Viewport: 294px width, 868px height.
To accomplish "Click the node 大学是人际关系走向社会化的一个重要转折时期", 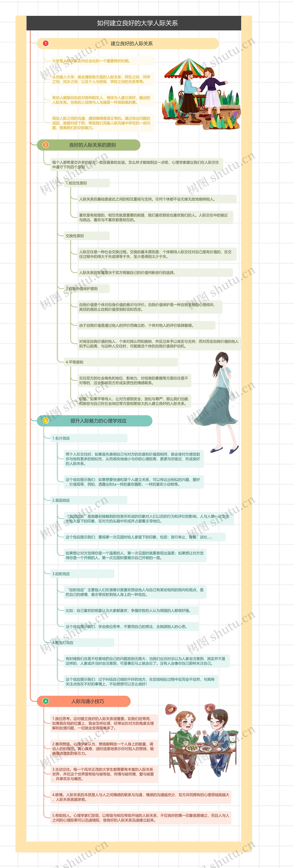I will (x=102, y=61).
